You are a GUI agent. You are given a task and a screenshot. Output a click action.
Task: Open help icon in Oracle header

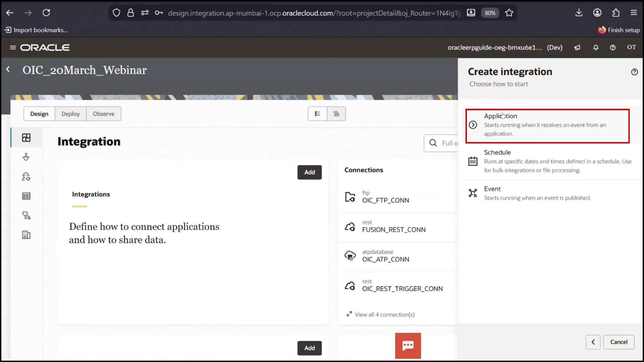(613, 48)
